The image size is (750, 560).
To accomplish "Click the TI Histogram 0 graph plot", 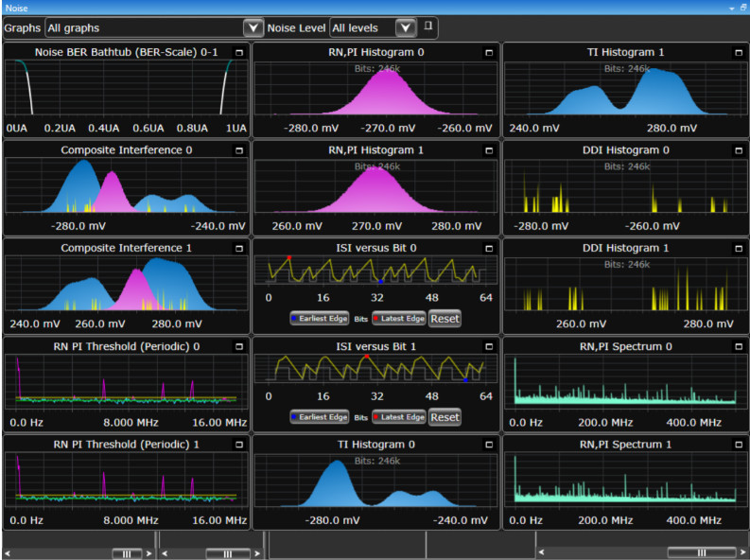I will (x=376, y=484).
